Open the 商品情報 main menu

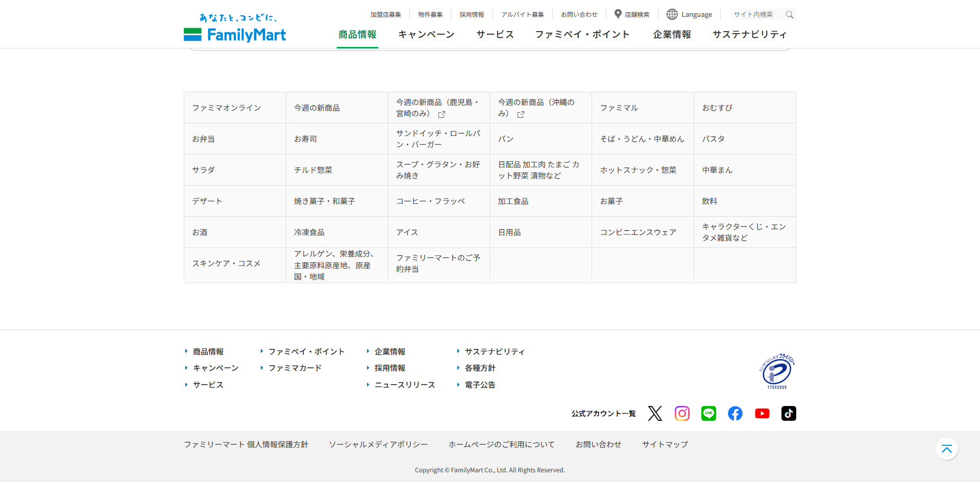tap(357, 34)
